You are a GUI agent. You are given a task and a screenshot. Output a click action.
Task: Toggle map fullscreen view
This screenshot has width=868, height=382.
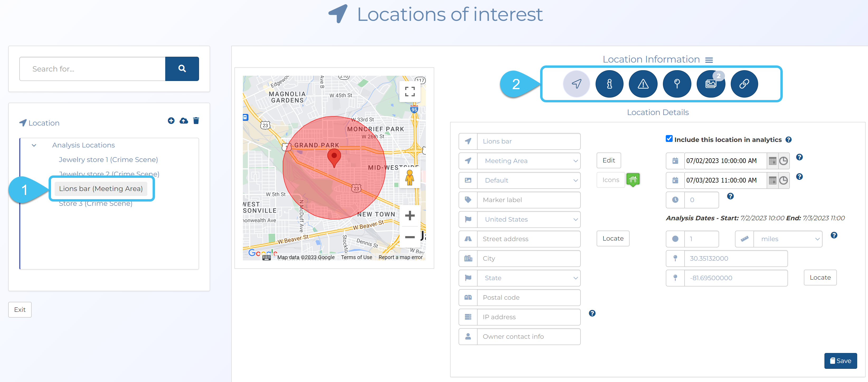pyautogui.click(x=409, y=91)
